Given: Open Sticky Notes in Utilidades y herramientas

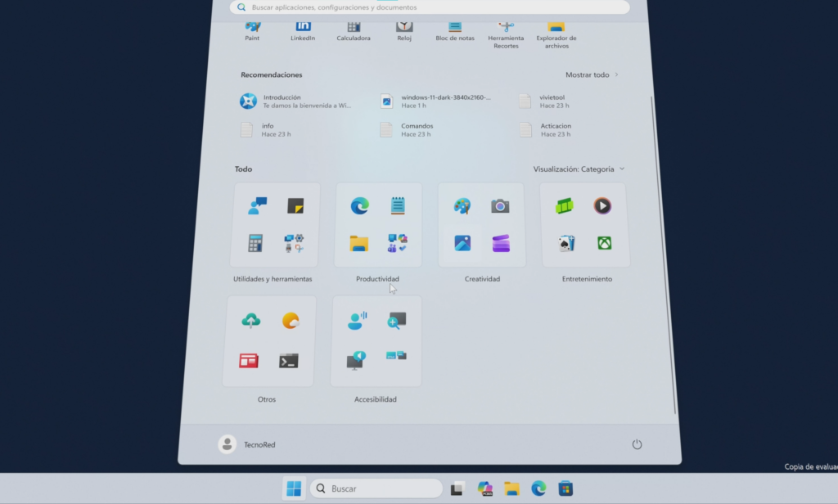Looking at the screenshot, I should pyautogui.click(x=295, y=205).
